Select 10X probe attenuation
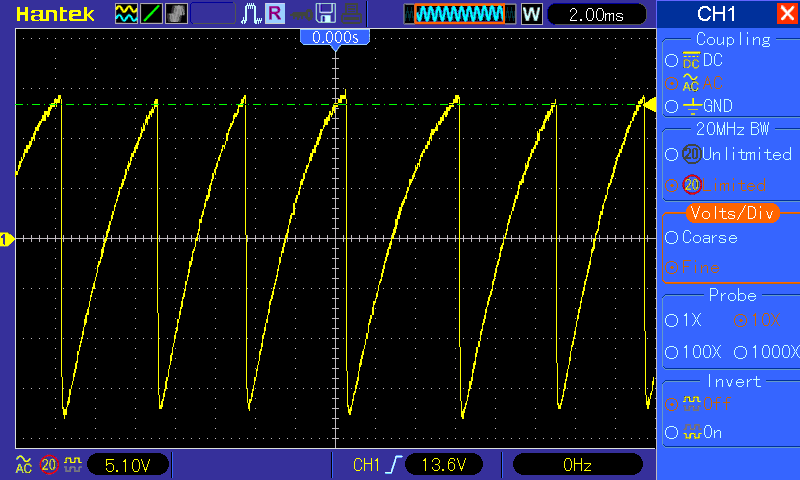This screenshot has width=800, height=480. [x=757, y=320]
